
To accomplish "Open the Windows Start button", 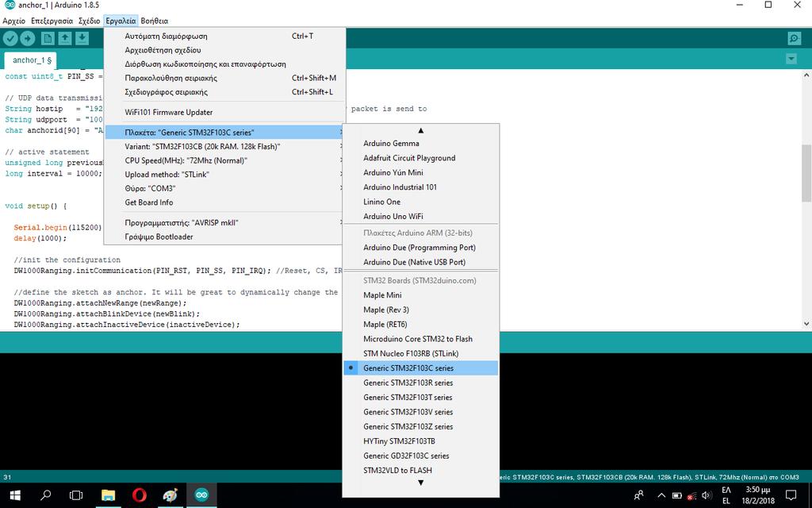I will [x=15, y=495].
